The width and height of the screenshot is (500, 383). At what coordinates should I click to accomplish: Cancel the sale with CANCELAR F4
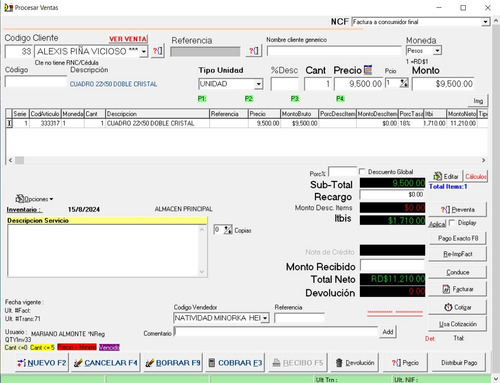pos(106,363)
